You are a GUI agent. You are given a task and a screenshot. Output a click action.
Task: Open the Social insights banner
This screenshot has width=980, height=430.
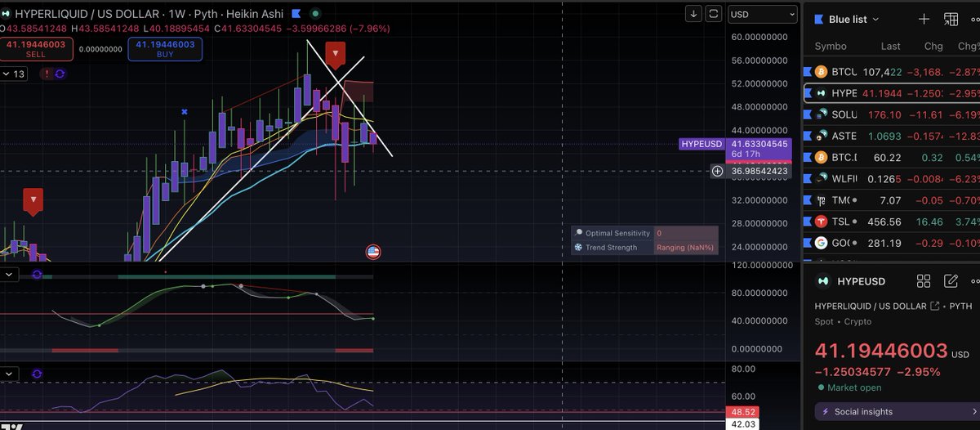[x=897, y=411]
